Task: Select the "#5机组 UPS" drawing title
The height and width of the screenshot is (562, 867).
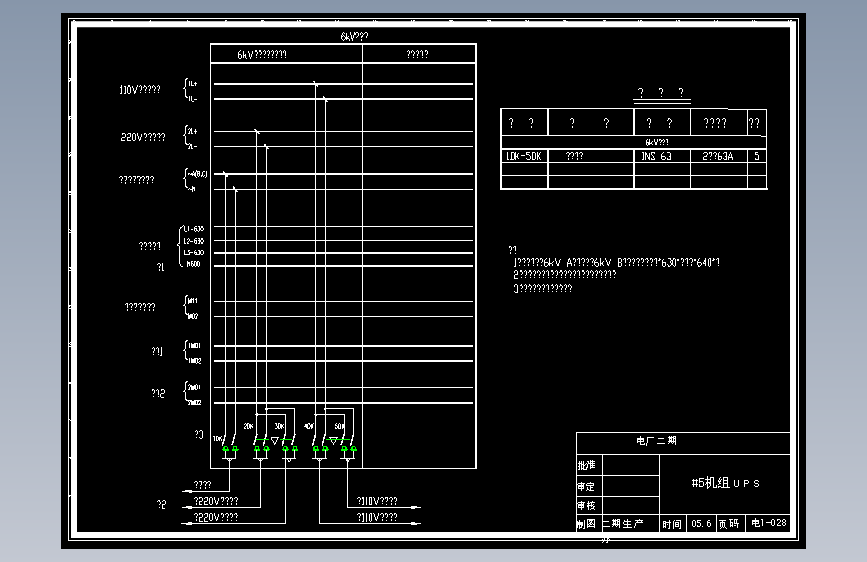Action: tap(725, 483)
